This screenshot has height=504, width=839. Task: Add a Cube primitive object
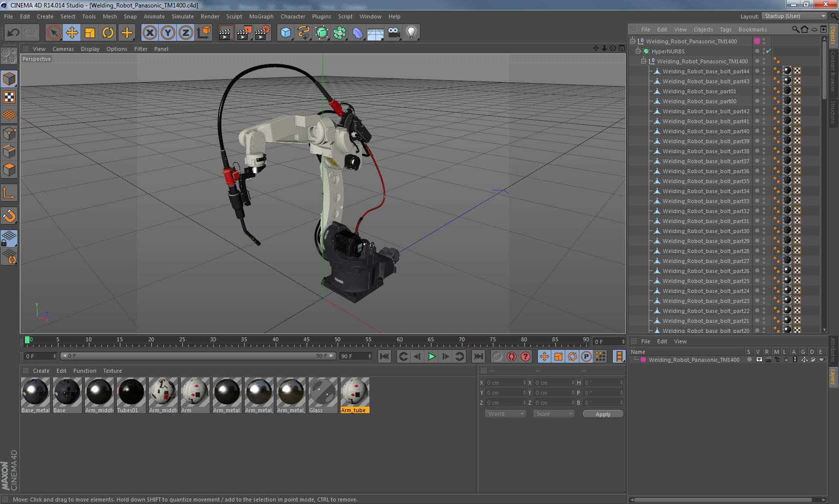286,33
